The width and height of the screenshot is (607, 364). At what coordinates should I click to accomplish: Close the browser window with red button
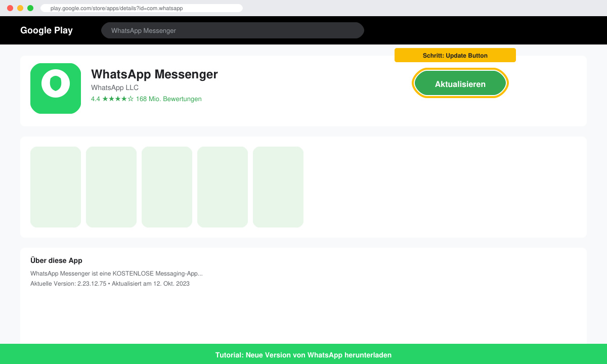coord(10,8)
